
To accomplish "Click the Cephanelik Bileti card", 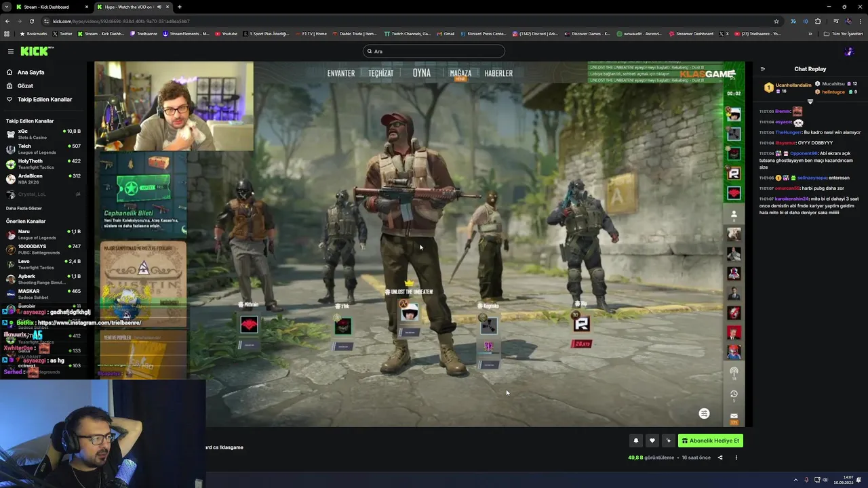I will coord(144,194).
